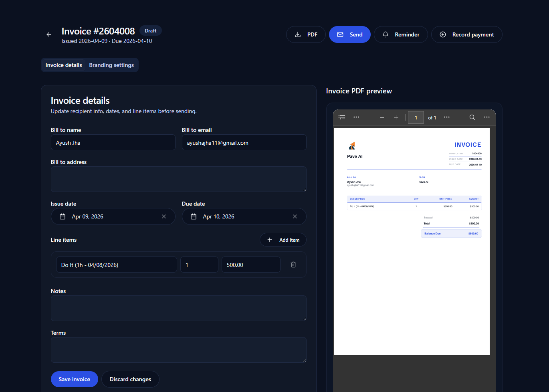Add a new line item

283,240
